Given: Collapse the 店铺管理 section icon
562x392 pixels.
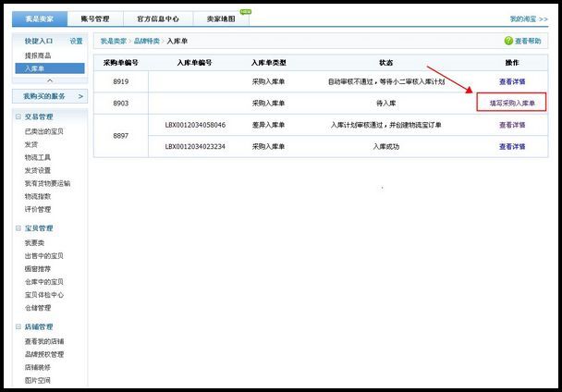Looking at the screenshot, I should click(18, 326).
